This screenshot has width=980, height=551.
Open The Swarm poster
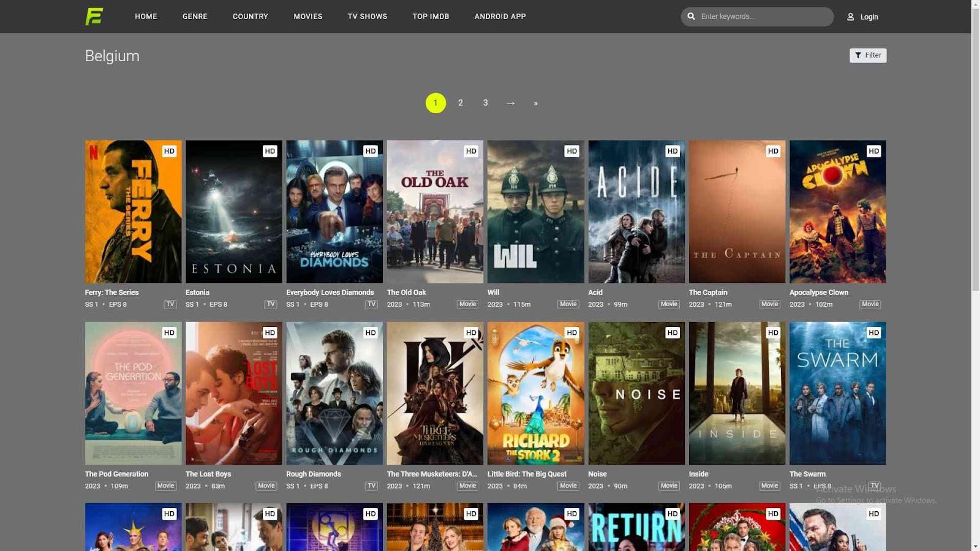click(x=837, y=394)
